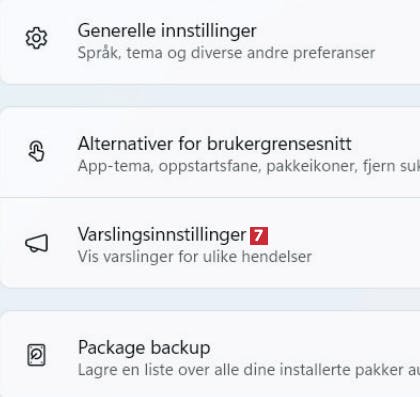Screen dimensions: 420x397
Task: Click the word 'brukergrensesnitt' in the second heading
Action: pos(279,144)
